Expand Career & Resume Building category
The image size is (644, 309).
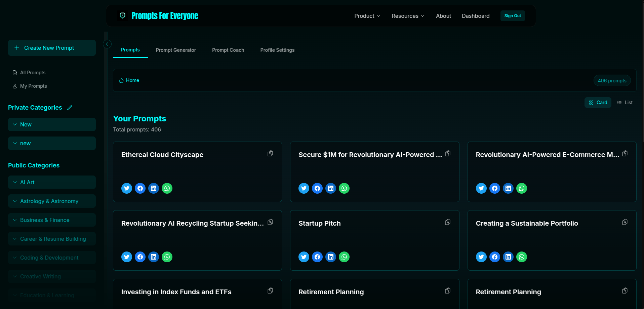pos(52,239)
